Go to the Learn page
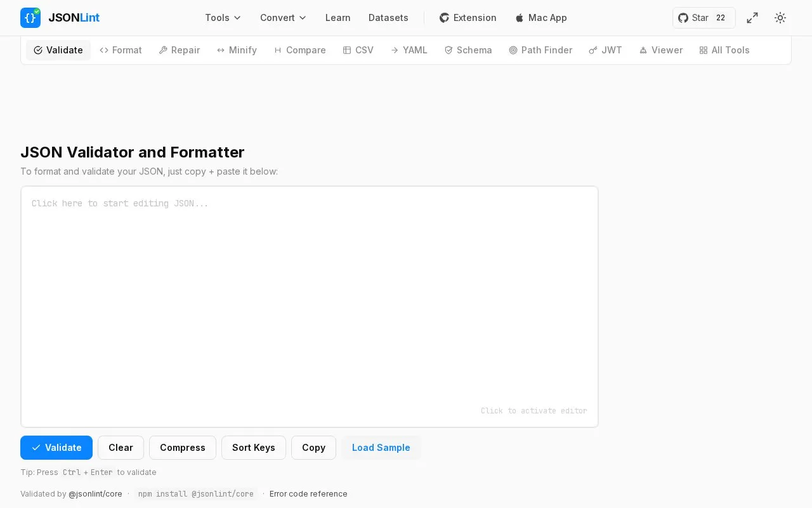The height and width of the screenshot is (508, 812). click(x=337, y=18)
